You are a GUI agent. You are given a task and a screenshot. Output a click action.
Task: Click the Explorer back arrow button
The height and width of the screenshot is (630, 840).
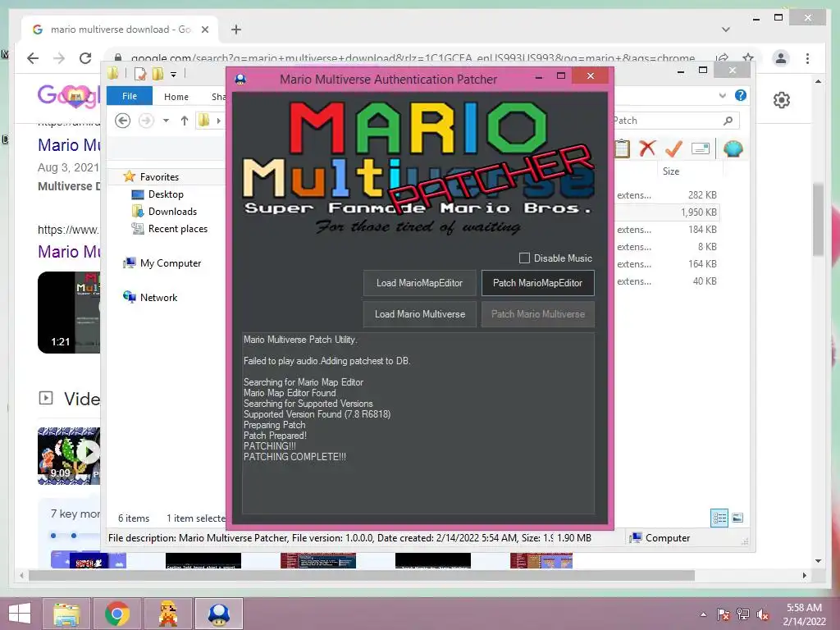[123, 121]
